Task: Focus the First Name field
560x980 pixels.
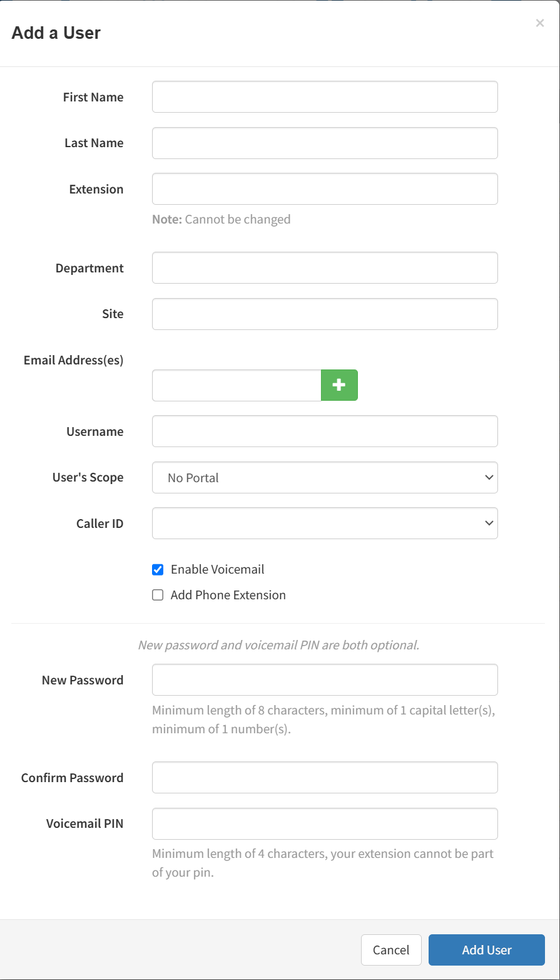Action: coord(325,97)
